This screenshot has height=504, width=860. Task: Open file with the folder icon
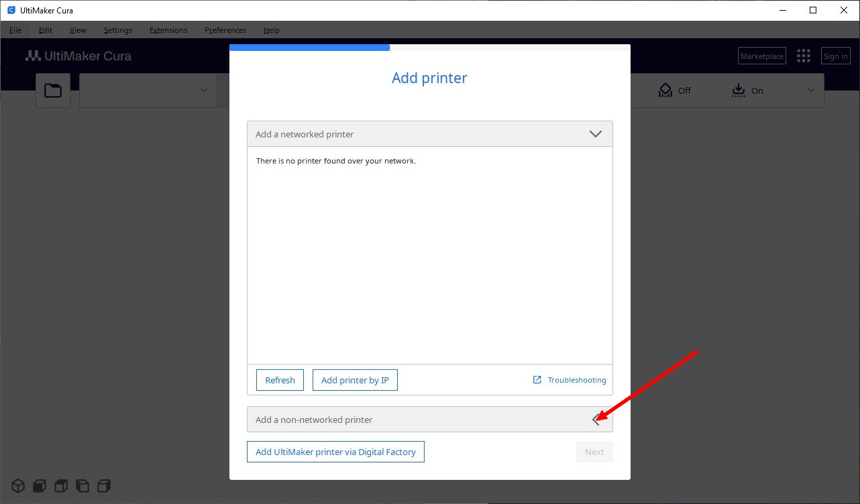coord(53,90)
